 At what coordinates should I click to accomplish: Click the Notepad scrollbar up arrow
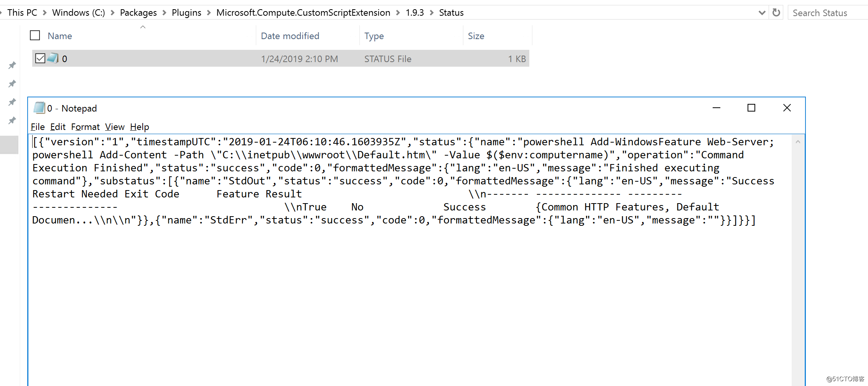click(798, 142)
